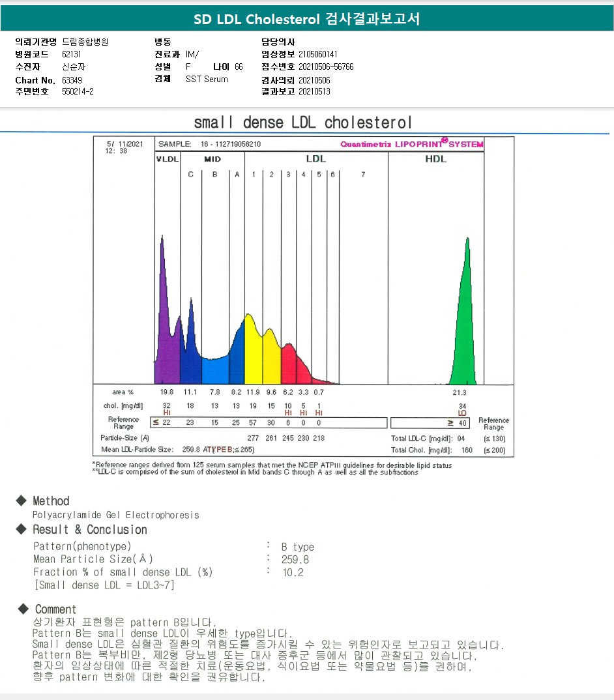Click the Total Chol. value '160'

click(467, 450)
